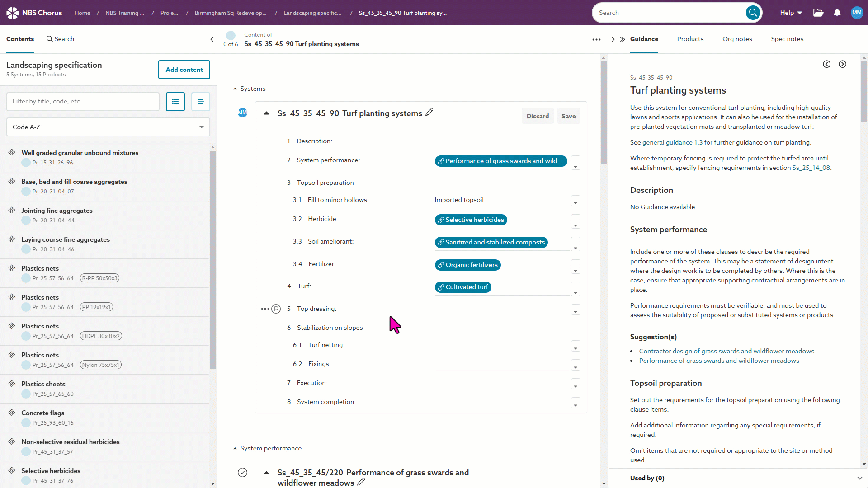Toggle the P marker beside Top dressing
This screenshot has height=488, width=868.
click(276, 309)
